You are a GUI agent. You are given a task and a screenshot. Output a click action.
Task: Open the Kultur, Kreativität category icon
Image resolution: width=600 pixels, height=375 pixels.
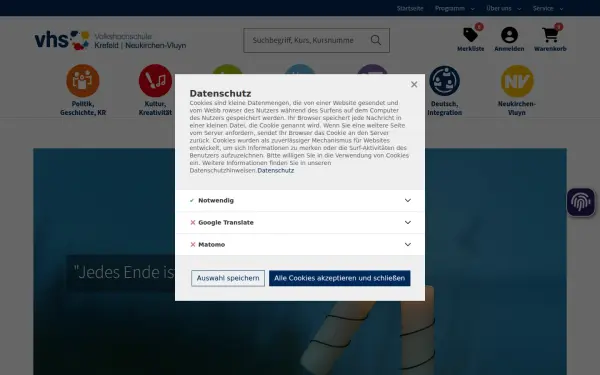tap(155, 81)
